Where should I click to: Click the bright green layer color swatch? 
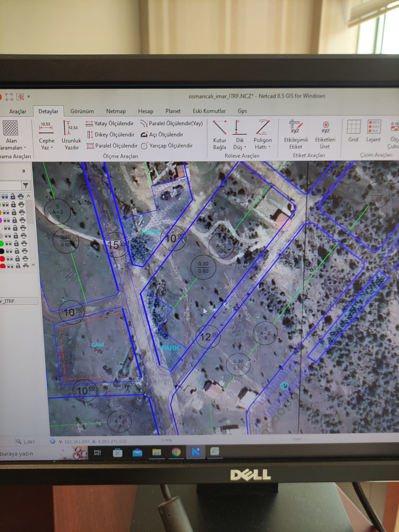(2, 243)
